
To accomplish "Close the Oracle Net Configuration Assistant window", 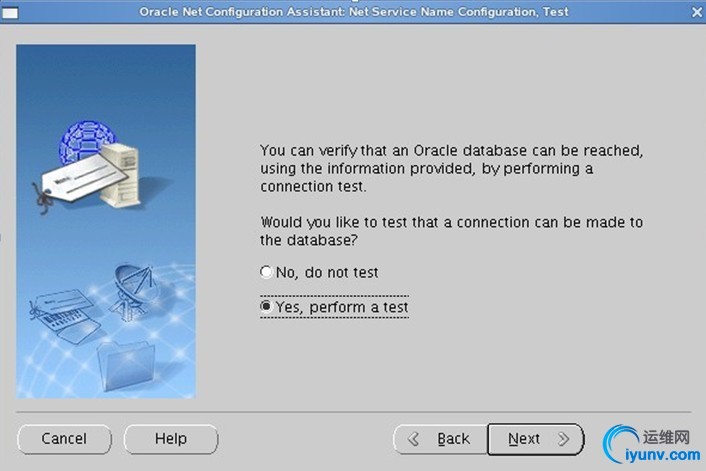I will [696, 11].
